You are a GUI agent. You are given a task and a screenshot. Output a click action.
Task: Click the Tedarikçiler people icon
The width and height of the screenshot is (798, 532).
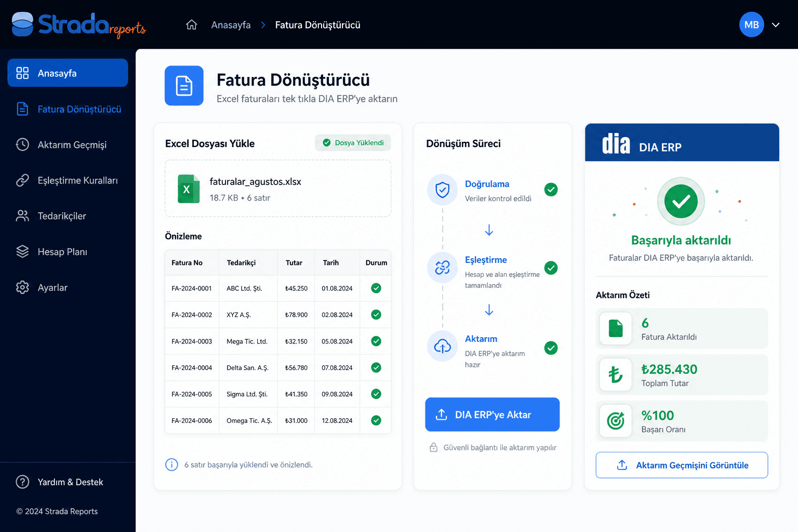pyautogui.click(x=22, y=216)
